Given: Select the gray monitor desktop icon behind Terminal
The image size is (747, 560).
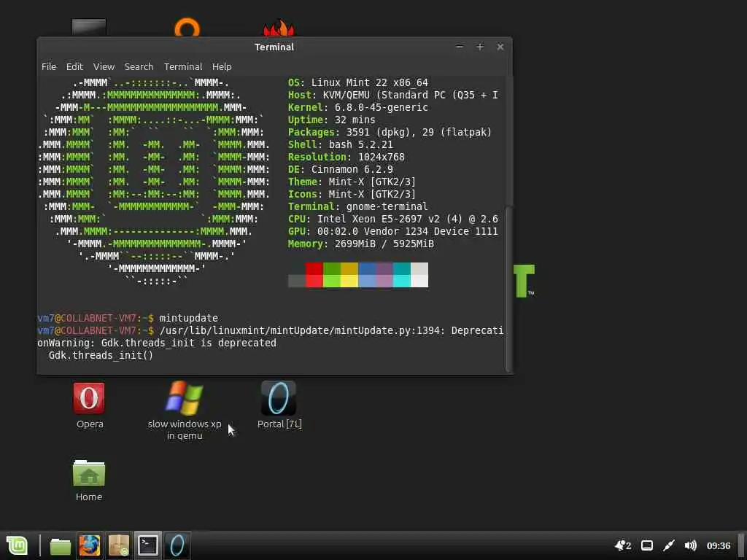Looking at the screenshot, I should pyautogui.click(x=89, y=28).
